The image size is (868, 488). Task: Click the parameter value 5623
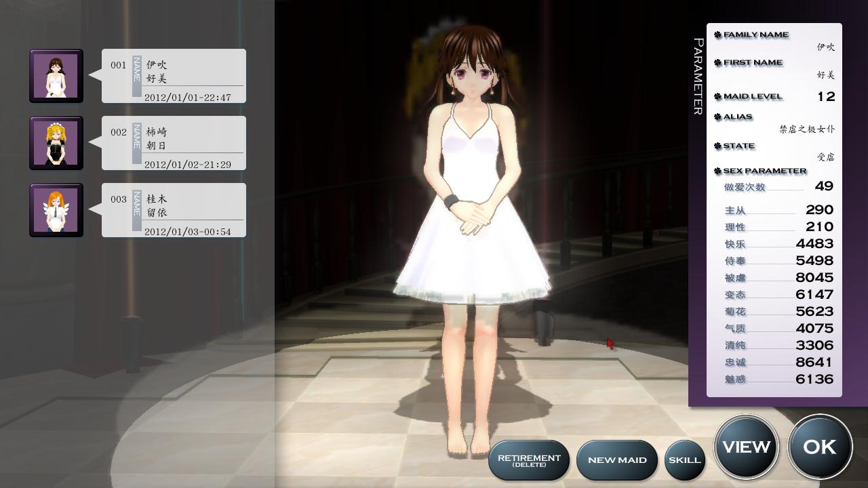(x=815, y=311)
